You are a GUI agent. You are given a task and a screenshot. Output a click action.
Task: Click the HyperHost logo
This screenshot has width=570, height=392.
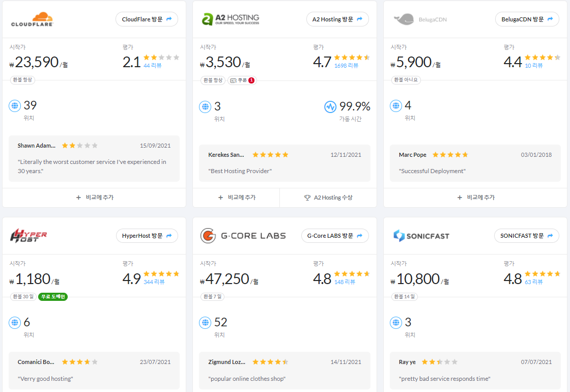(x=28, y=236)
